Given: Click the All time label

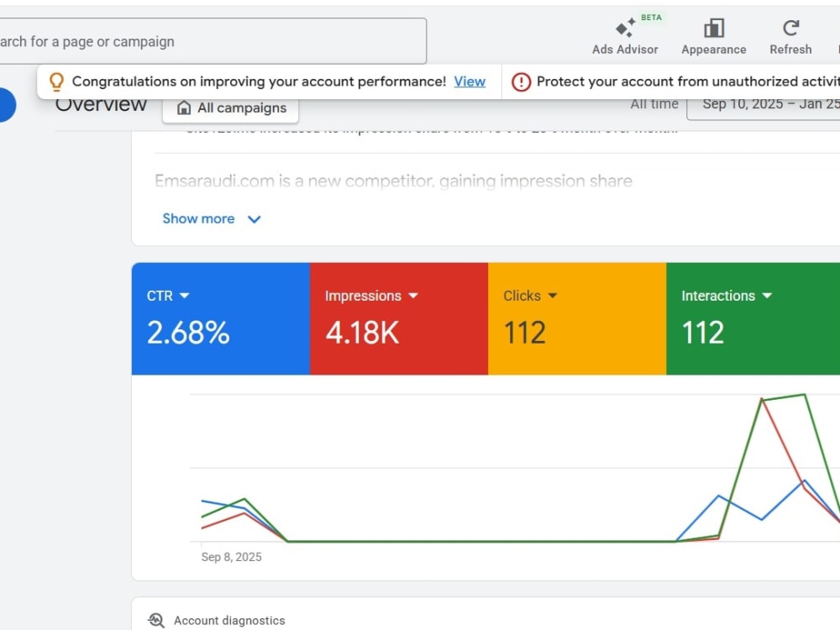Looking at the screenshot, I should pos(654,104).
